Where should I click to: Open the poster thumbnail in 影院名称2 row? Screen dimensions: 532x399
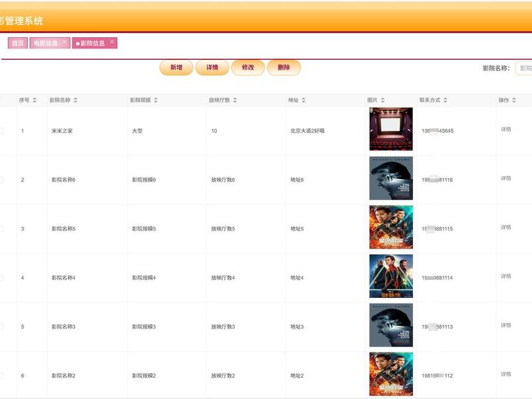click(x=391, y=374)
